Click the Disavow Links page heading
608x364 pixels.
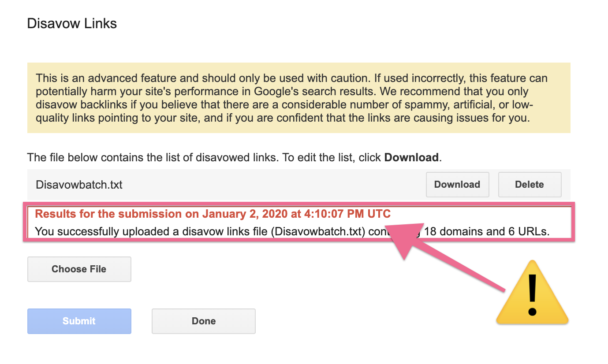coord(72,23)
